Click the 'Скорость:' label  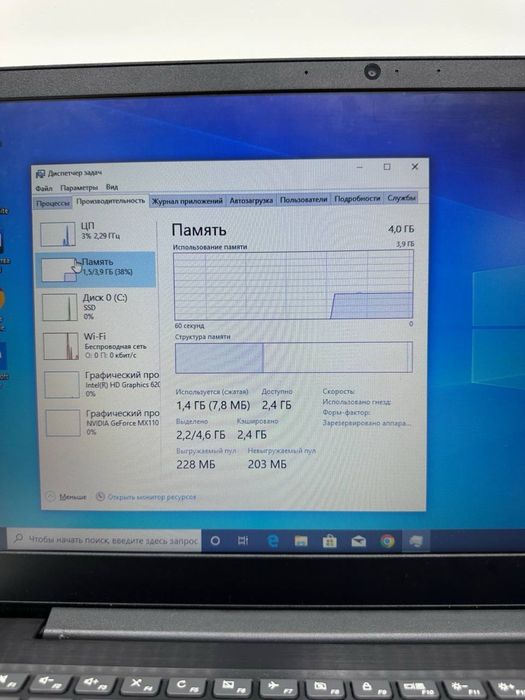point(338,391)
